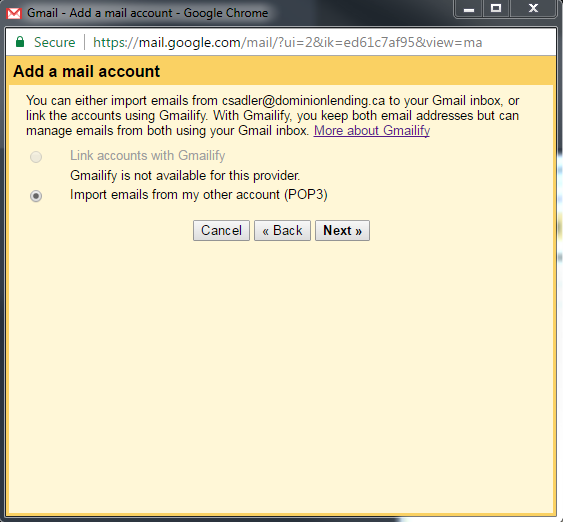Click the Cancel button

pyautogui.click(x=221, y=230)
